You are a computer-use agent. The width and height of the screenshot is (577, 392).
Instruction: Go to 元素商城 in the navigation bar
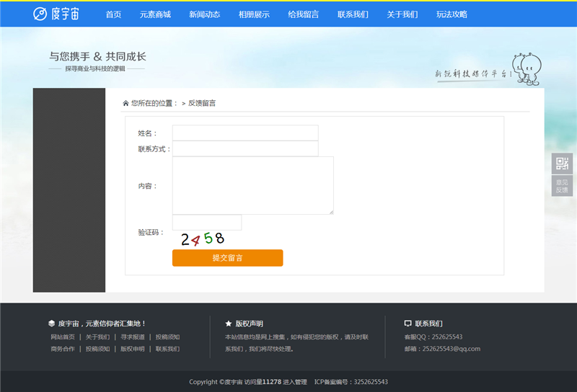tap(155, 14)
